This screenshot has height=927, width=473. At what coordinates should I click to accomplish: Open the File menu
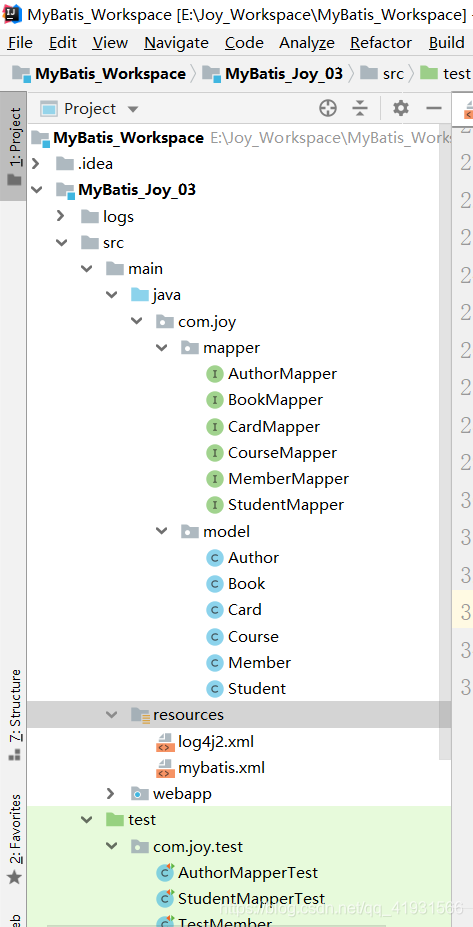point(20,43)
